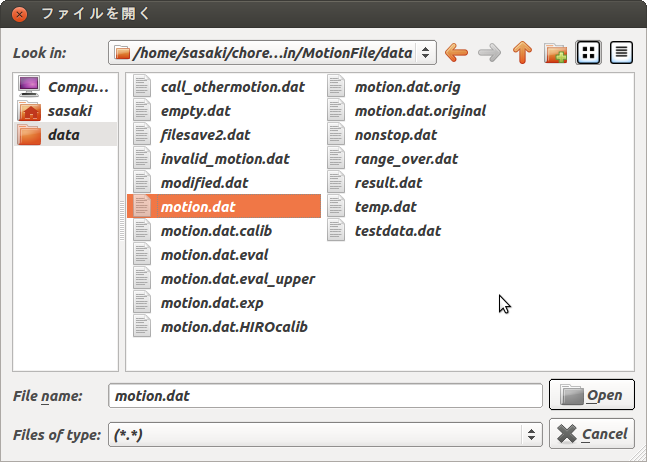The image size is (647, 462).
Task: Click the File name input field
Action: point(325,396)
